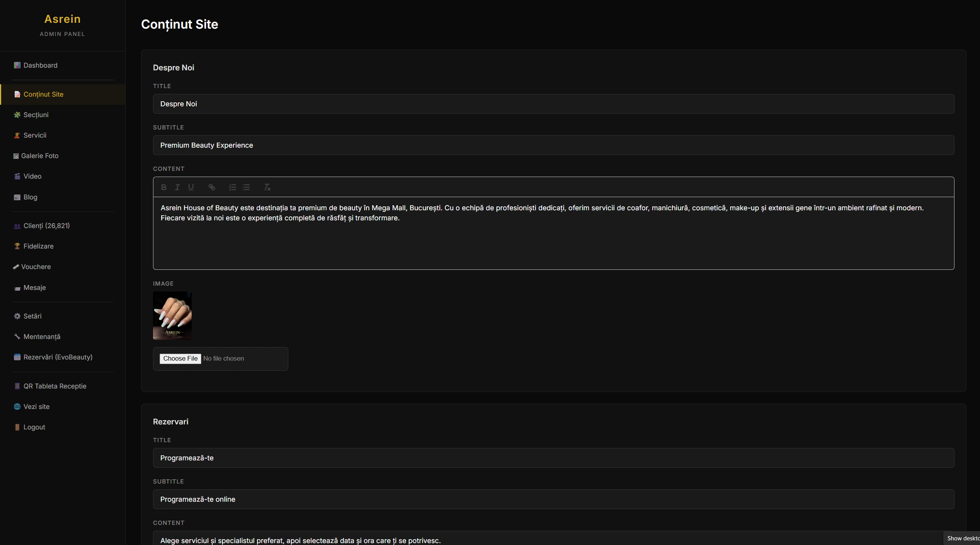The width and height of the screenshot is (980, 545).
Task: Click the Choose File button
Action: (180, 358)
